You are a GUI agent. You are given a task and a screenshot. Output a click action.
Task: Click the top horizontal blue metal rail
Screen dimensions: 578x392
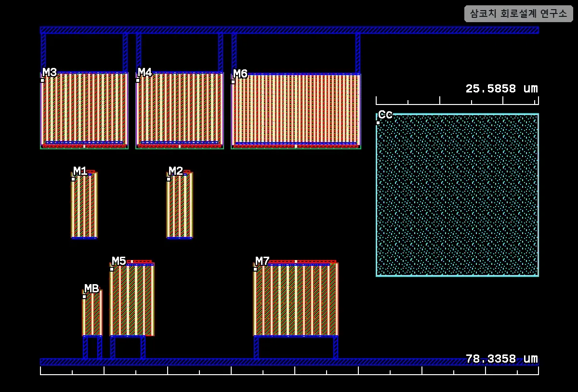pos(289,30)
